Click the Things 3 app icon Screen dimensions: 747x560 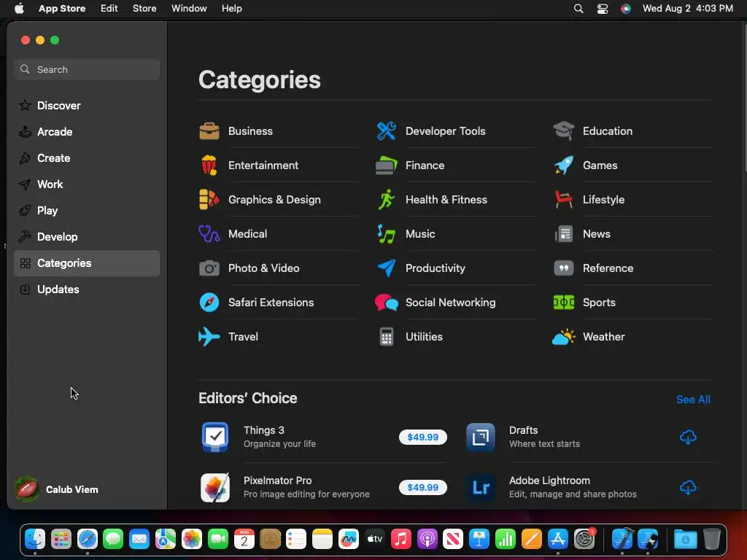pos(215,437)
